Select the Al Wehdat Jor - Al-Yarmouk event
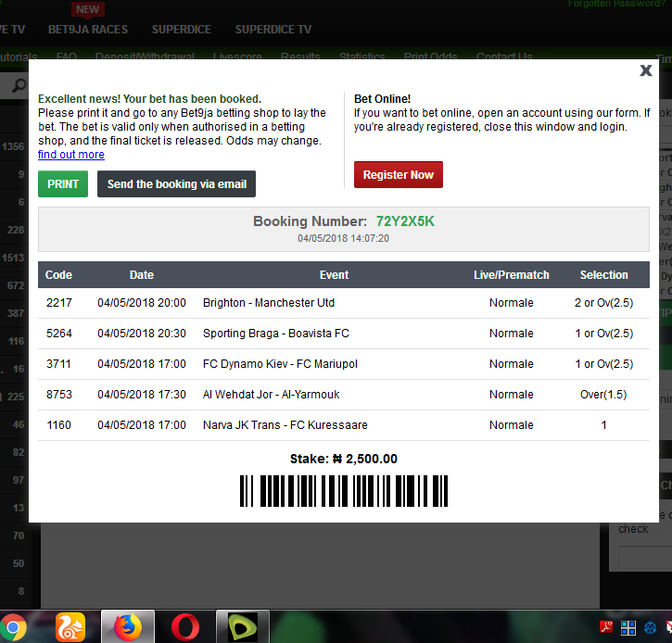The image size is (672, 643). click(271, 394)
